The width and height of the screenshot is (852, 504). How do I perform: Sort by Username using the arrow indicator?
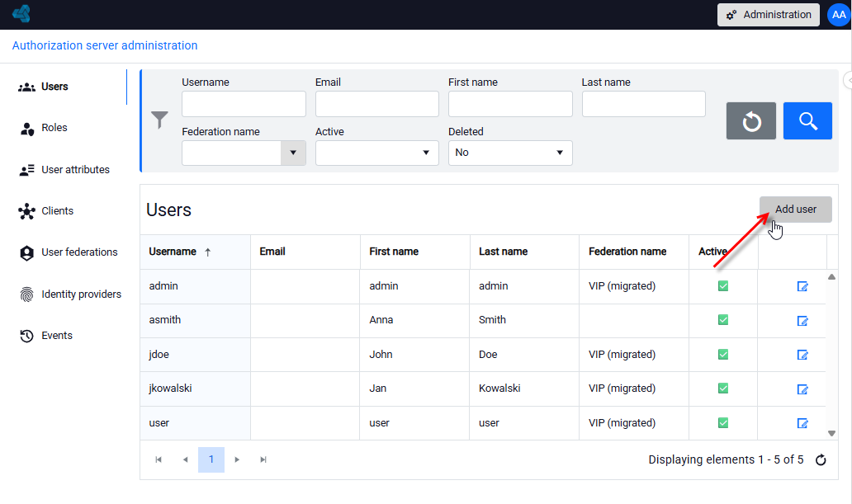[x=207, y=252]
